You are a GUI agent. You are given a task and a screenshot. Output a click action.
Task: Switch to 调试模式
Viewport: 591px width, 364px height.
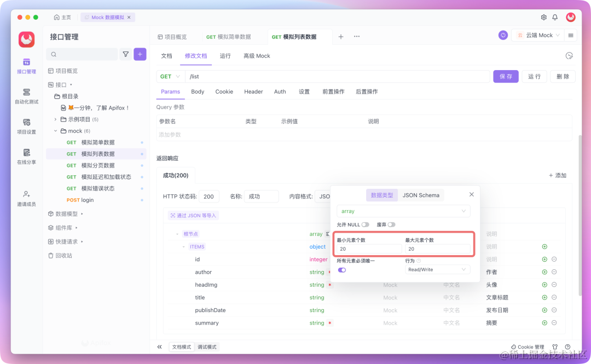207,347
